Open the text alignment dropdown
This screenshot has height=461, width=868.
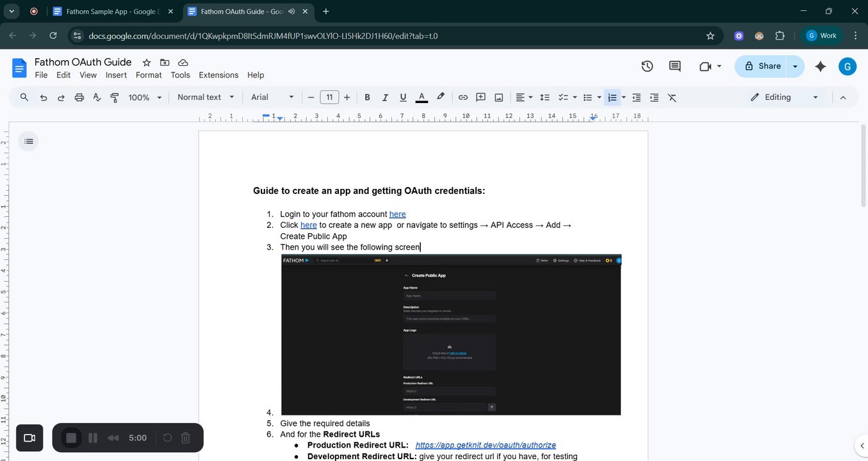point(525,97)
